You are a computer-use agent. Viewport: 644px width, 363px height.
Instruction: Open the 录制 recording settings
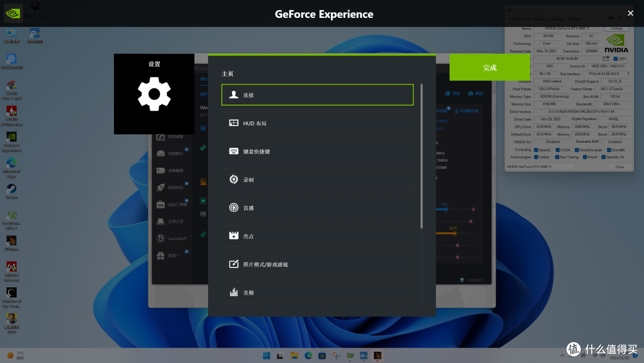pos(317,180)
